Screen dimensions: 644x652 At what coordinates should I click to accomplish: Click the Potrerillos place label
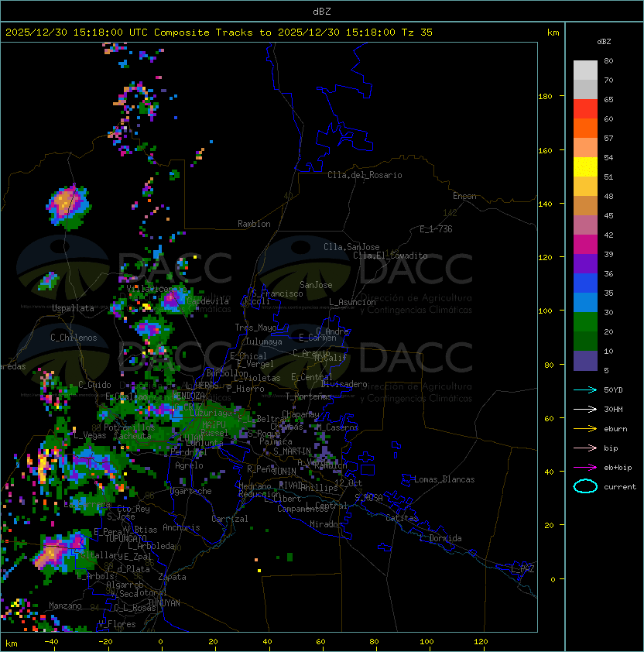(129, 427)
